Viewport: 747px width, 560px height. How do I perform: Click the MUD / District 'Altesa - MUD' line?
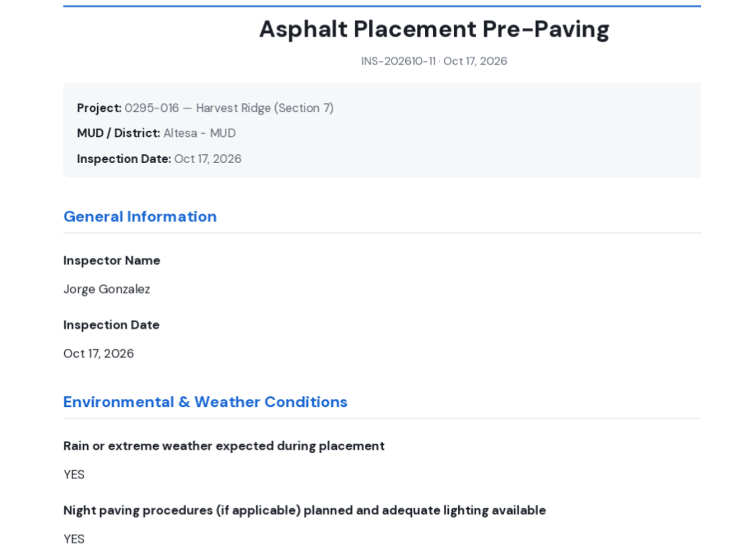(156, 133)
